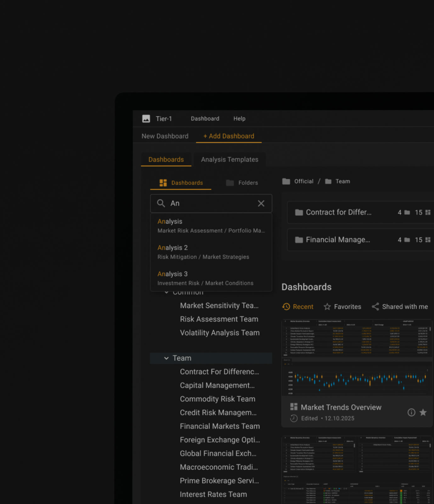Go to Team breadcrumb link
This screenshot has width=434, height=504.
tap(343, 181)
